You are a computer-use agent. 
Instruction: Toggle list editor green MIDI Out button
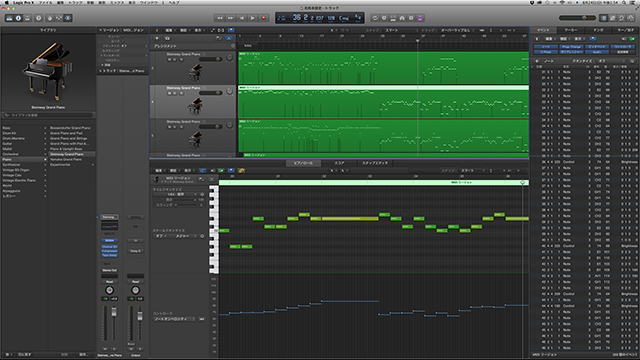point(632,38)
